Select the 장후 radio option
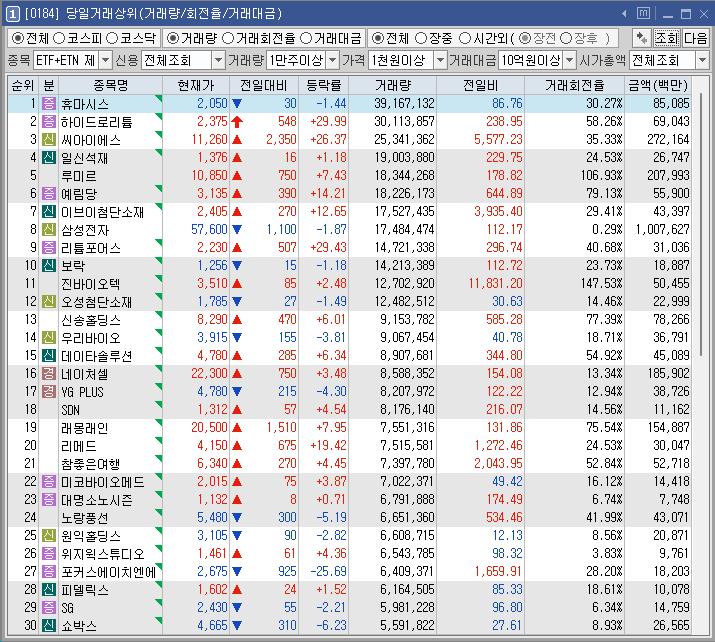715x642 pixels. point(566,38)
